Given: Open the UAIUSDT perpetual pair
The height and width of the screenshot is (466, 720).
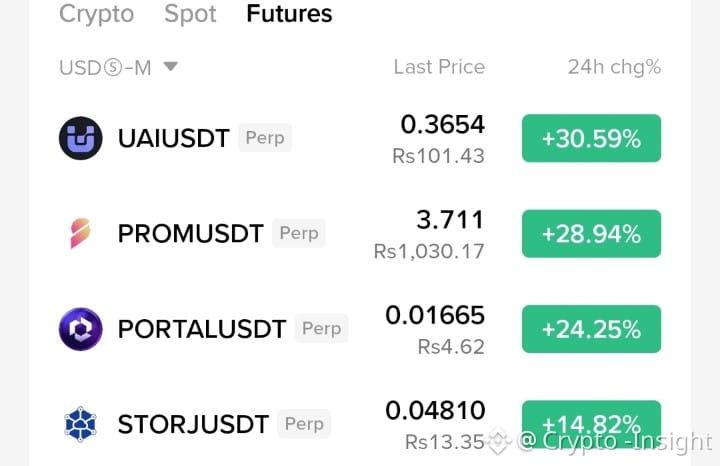Looking at the screenshot, I should click(x=360, y=138).
